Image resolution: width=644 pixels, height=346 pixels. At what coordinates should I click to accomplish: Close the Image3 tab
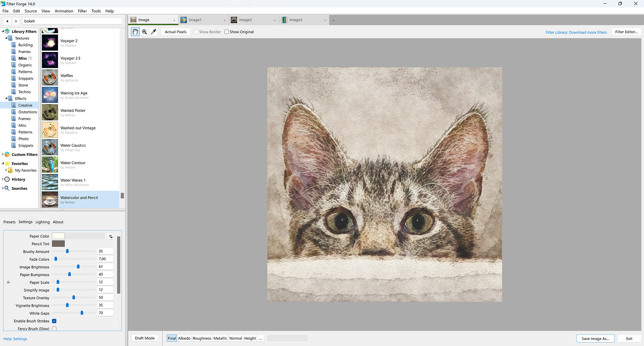coord(325,20)
